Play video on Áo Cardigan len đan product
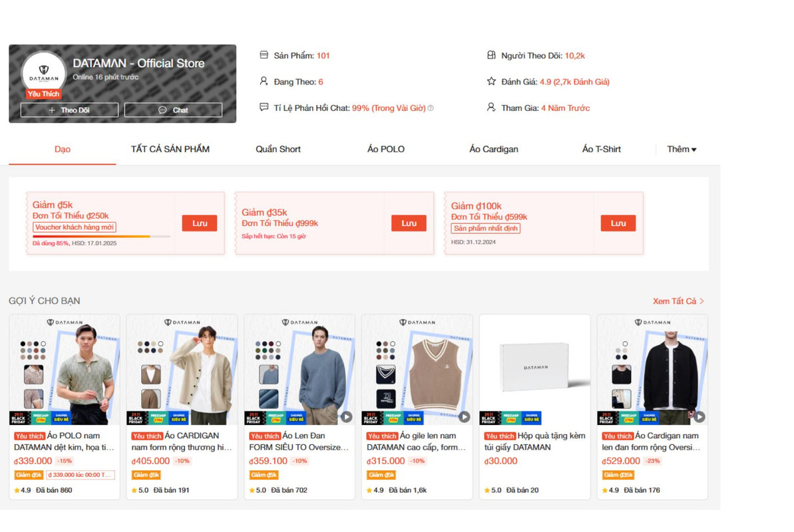 pyautogui.click(x=699, y=416)
